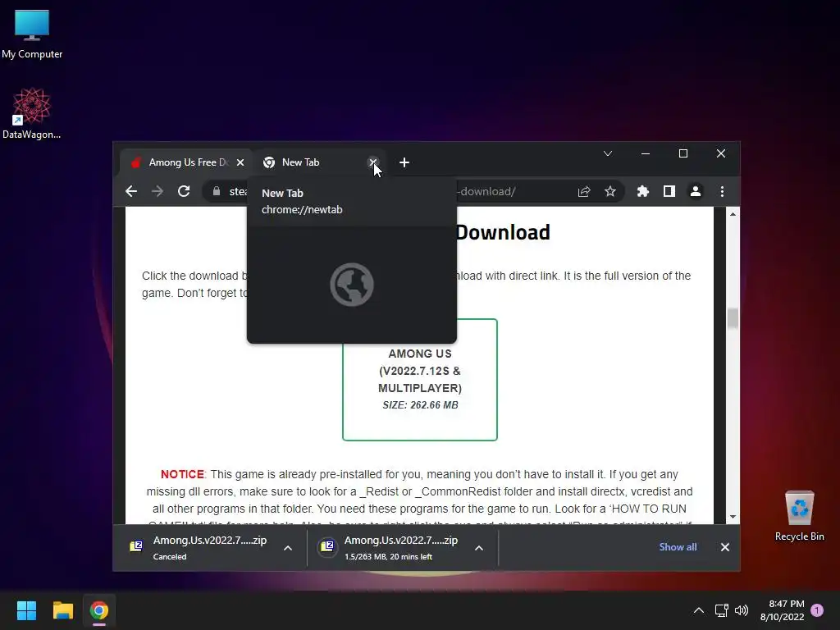Go back to previous page
The height and width of the screenshot is (630, 840).
[x=131, y=191]
